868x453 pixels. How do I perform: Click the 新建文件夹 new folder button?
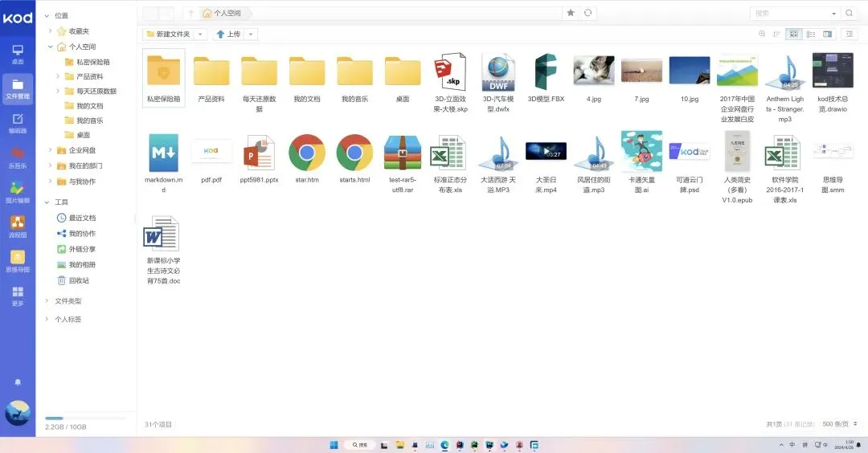coord(168,35)
